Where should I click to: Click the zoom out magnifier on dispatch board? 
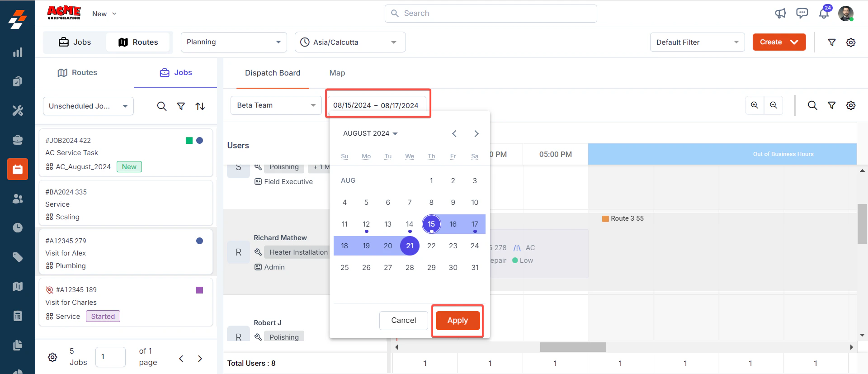point(774,105)
